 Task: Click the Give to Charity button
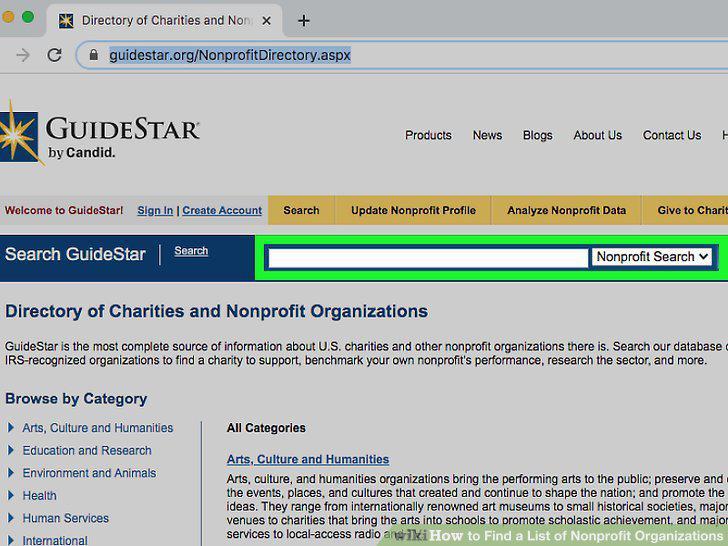(x=685, y=210)
